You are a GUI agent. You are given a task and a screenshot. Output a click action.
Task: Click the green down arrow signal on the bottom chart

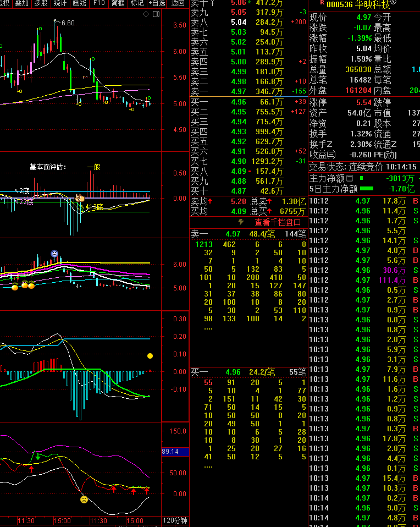(37, 455)
